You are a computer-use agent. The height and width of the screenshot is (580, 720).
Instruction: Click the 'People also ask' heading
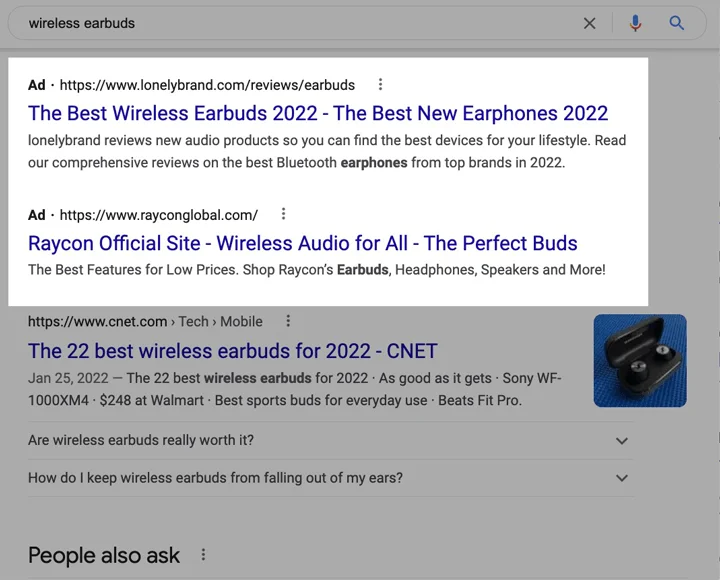tap(104, 556)
